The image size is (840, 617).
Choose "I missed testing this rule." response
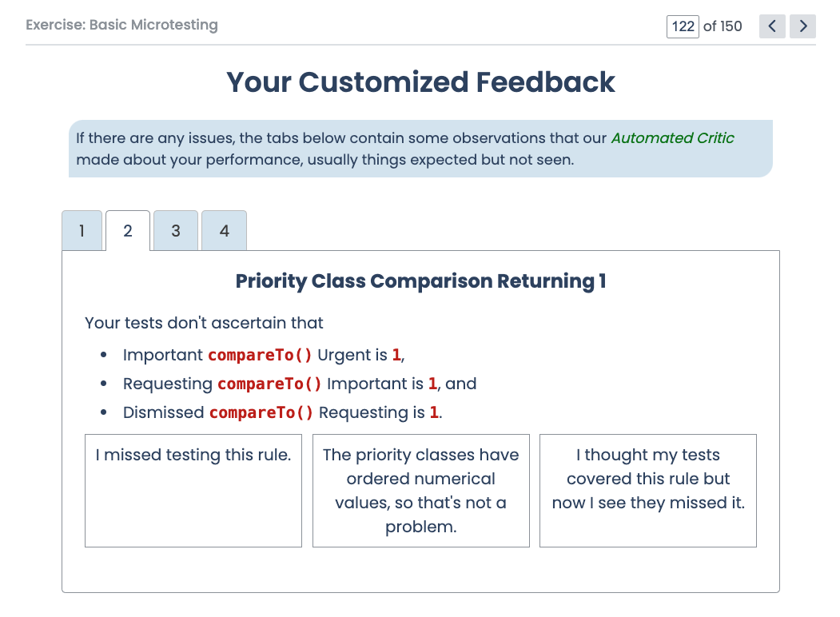coord(193,491)
